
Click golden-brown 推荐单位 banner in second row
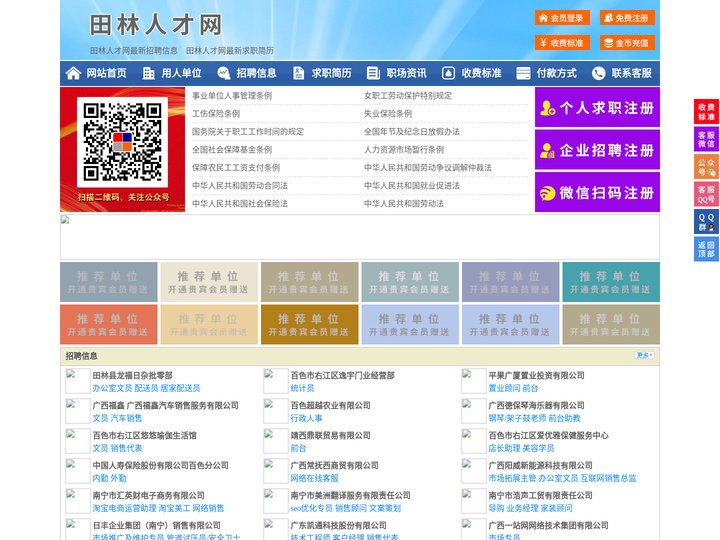pos(309,324)
